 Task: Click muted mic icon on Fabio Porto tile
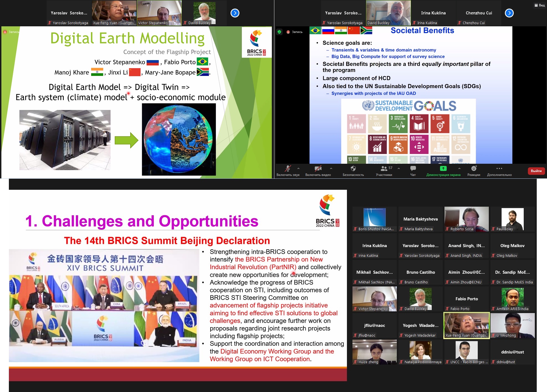[447, 309]
